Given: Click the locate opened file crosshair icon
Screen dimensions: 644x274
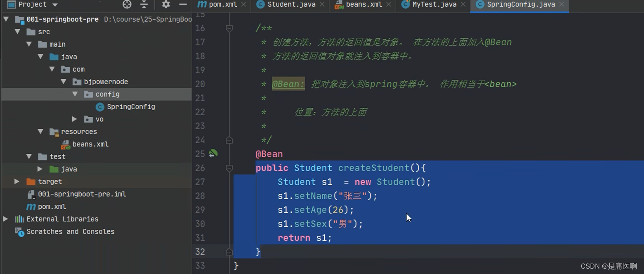Looking at the screenshot, I should (127, 5).
